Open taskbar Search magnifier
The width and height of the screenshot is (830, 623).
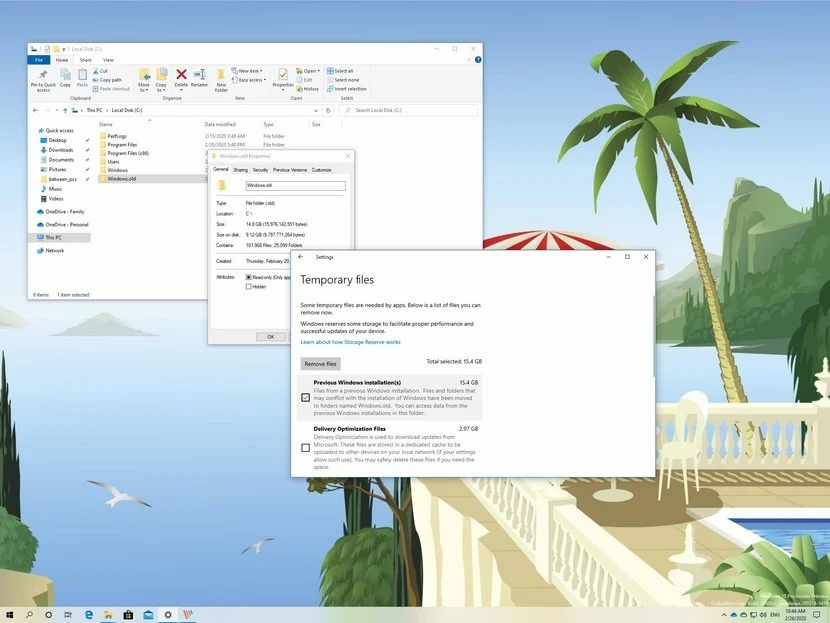pyautogui.click(x=29, y=615)
